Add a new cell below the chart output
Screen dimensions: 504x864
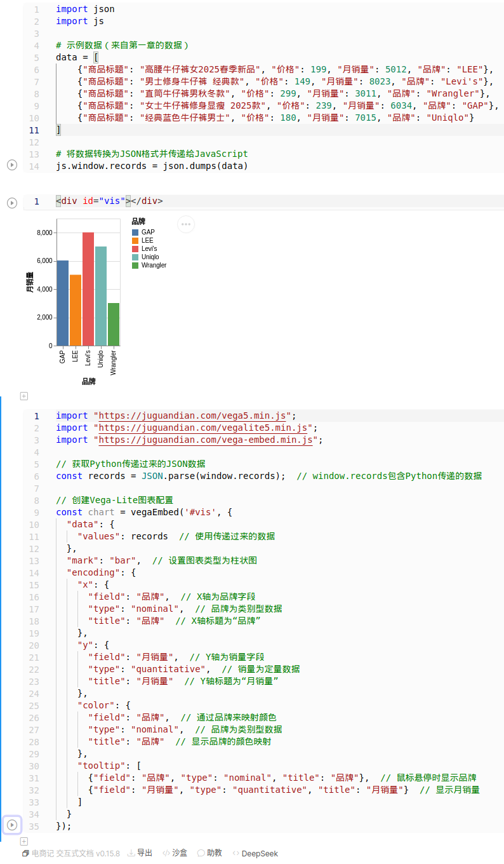(24, 396)
